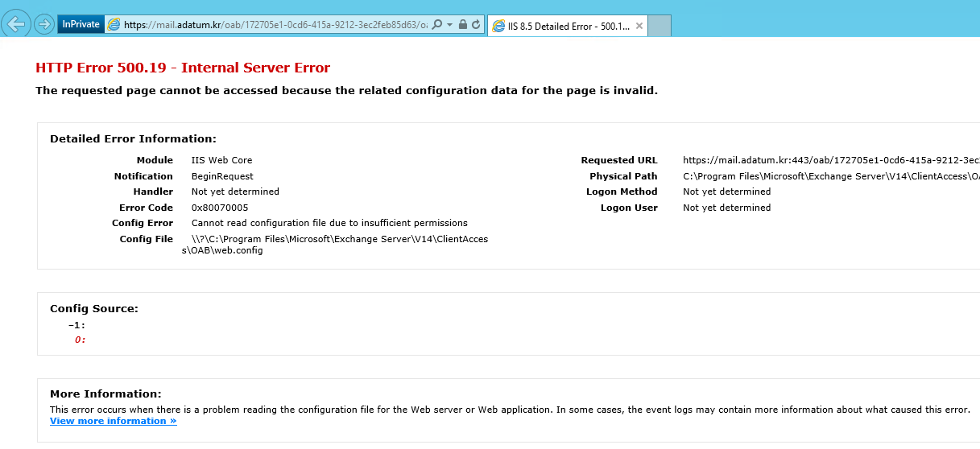Image resolution: width=980 pixels, height=449 pixels.
Task: Click the 'Error Code' field label
Action: pyautogui.click(x=146, y=208)
